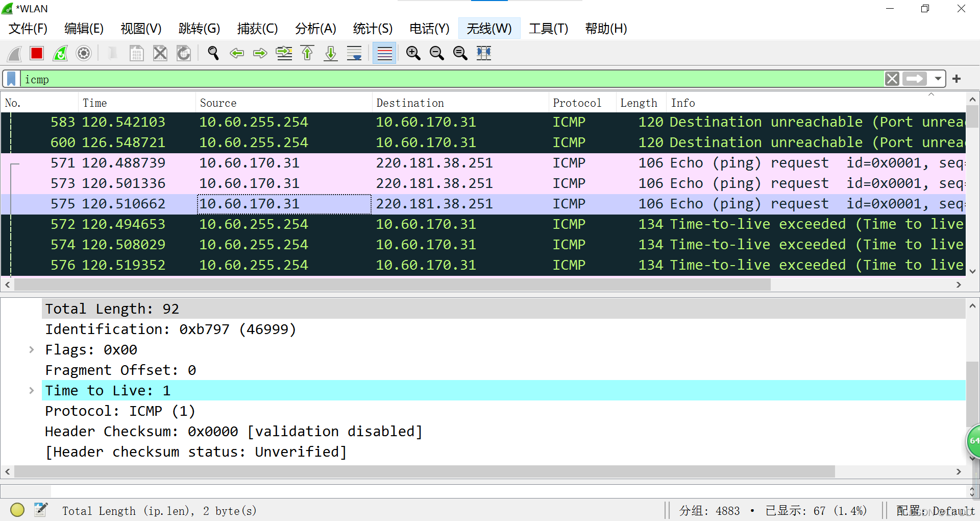The image size is (980, 521).
Task: Open the 编辑(E) menu
Action: (84, 29)
